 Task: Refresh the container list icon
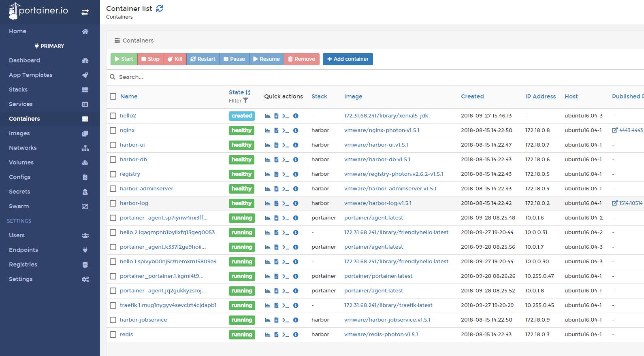point(160,9)
